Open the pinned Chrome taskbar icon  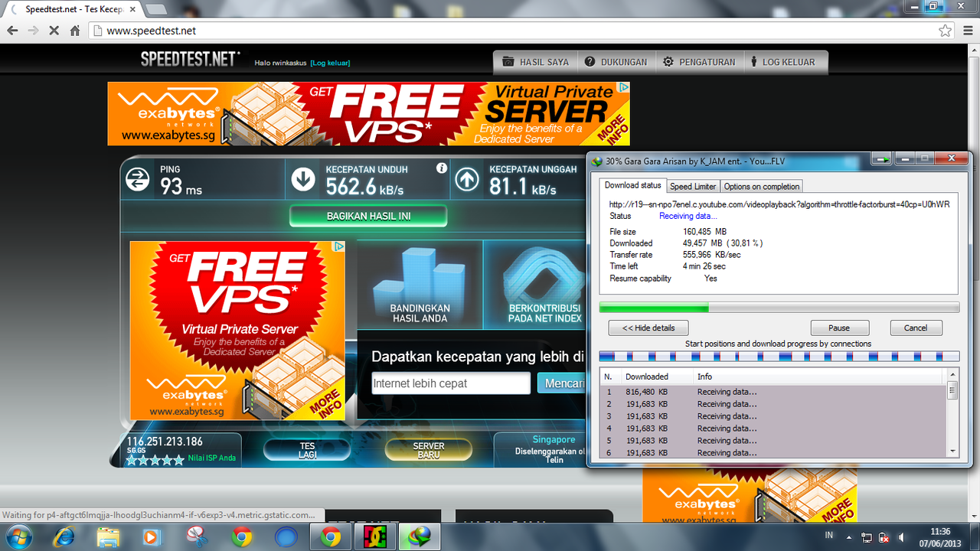[x=241, y=537]
